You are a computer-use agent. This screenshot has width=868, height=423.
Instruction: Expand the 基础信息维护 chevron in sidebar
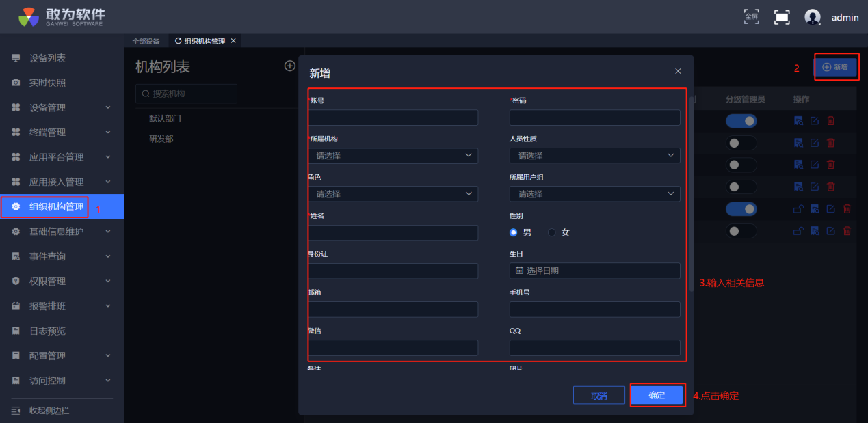(108, 232)
